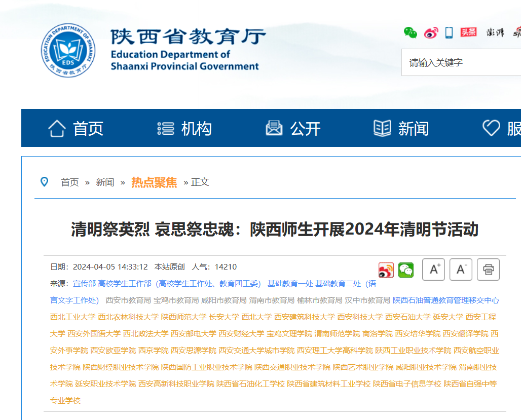Viewport: 521px width, 420px height.
Task: Open the 首页 main navigation item
Action: 76,129
